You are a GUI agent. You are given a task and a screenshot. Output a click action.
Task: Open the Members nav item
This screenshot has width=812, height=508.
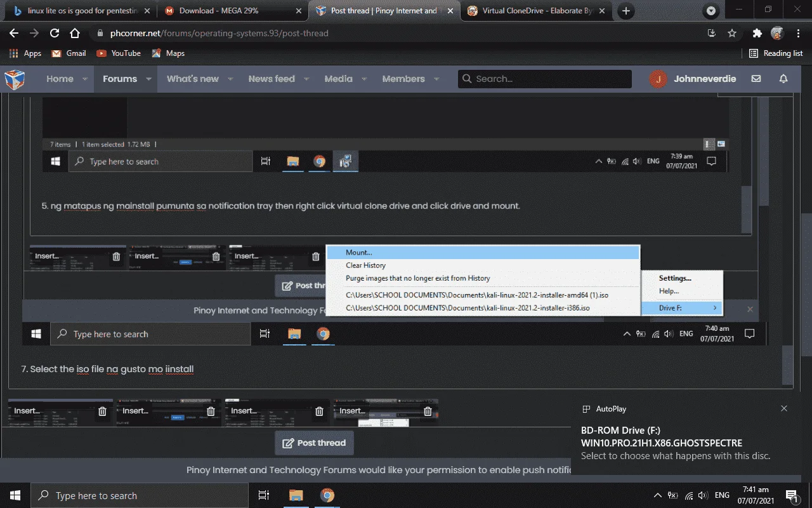403,79
